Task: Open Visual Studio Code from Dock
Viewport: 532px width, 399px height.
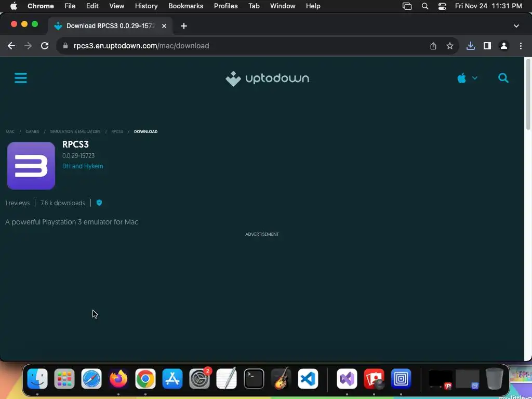Action: (308, 379)
